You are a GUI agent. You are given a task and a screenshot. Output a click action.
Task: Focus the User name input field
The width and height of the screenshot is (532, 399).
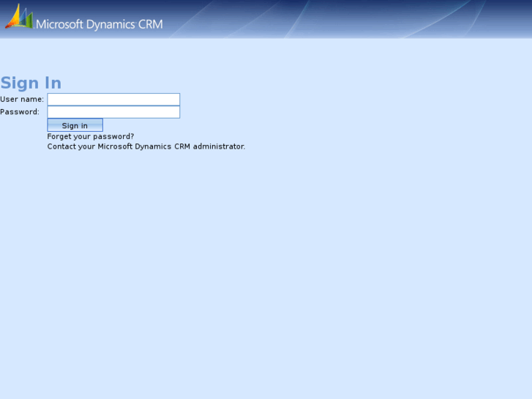click(x=113, y=99)
